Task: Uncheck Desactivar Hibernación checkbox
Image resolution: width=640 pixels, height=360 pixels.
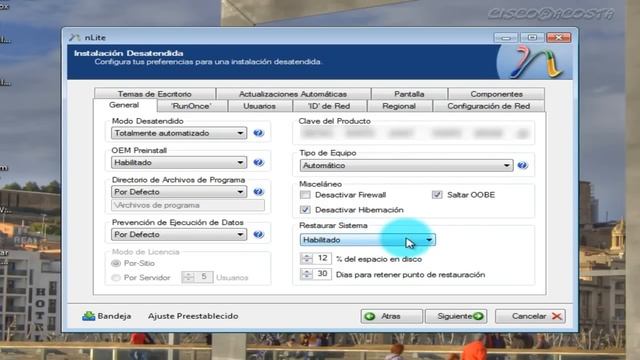Action: 305,210
